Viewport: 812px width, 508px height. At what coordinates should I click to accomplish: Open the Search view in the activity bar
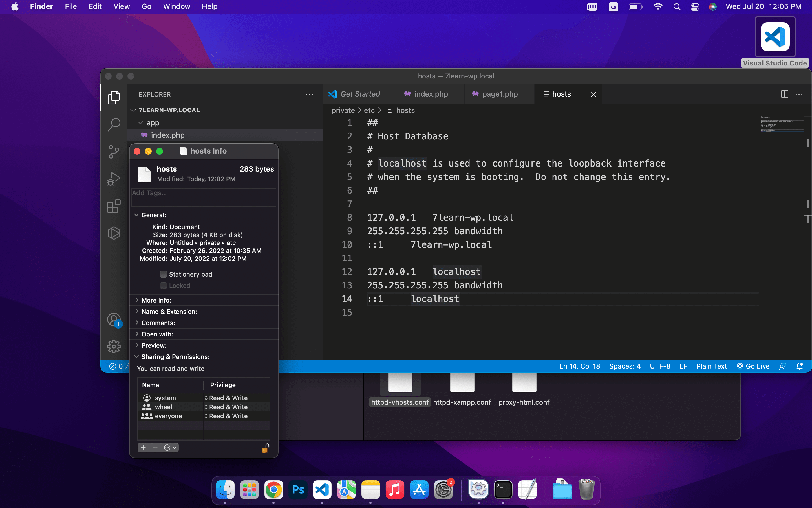(x=114, y=125)
